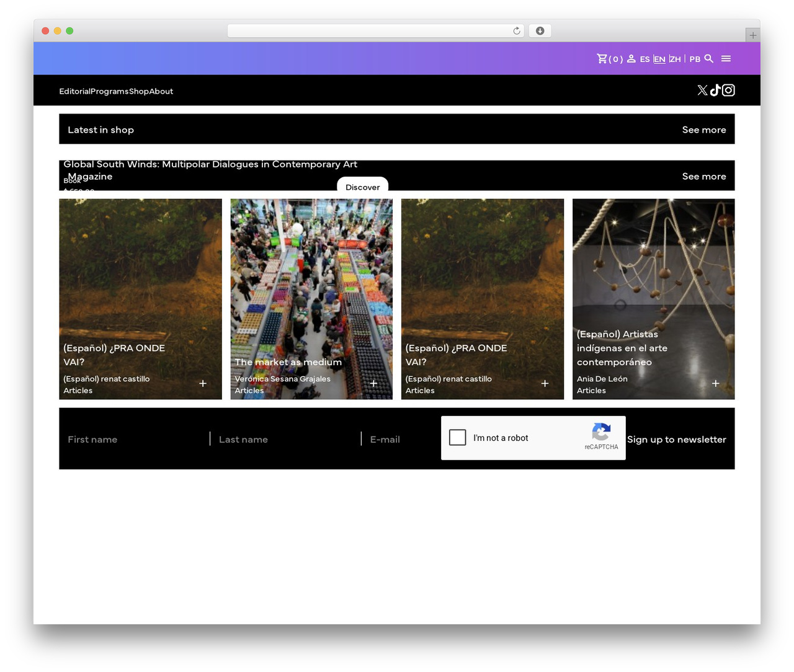Open the hamburger menu icon
This screenshot has width=794, height=672.
point(726,58)
